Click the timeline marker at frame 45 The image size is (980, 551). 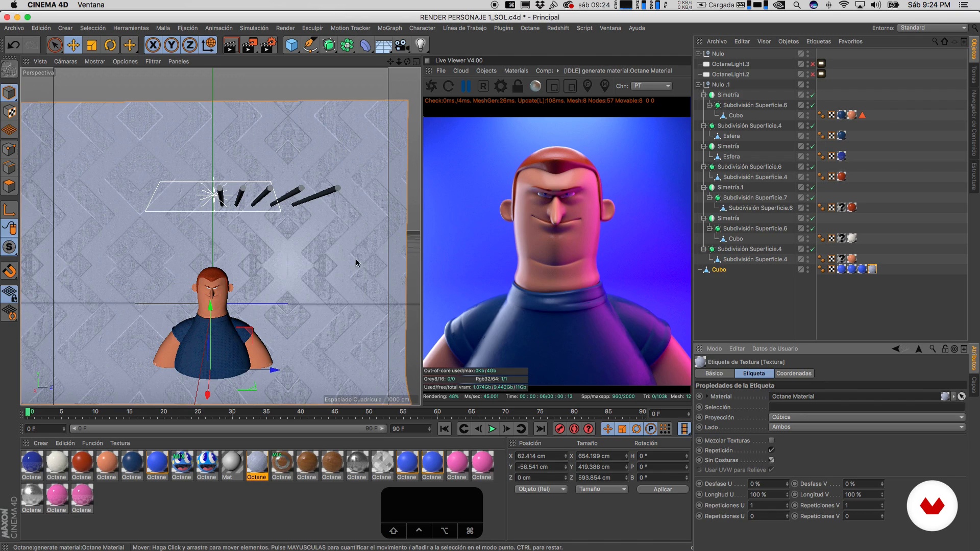(335, 412)
